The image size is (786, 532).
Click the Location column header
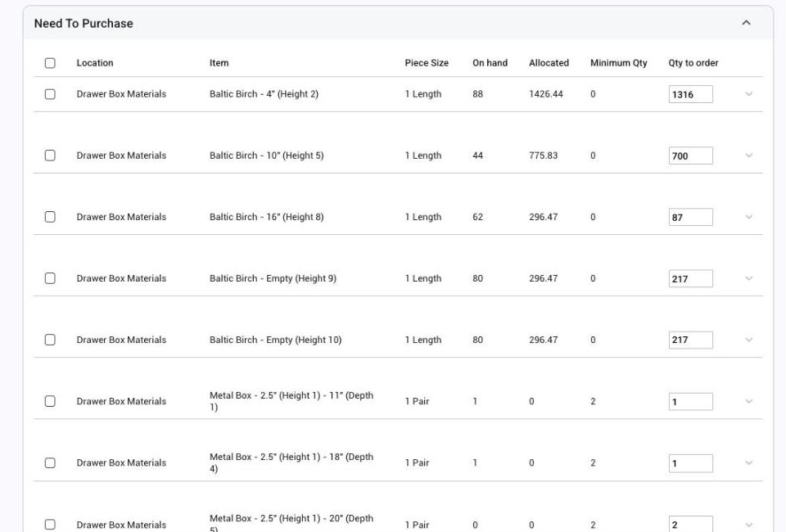tap(95, 63)
